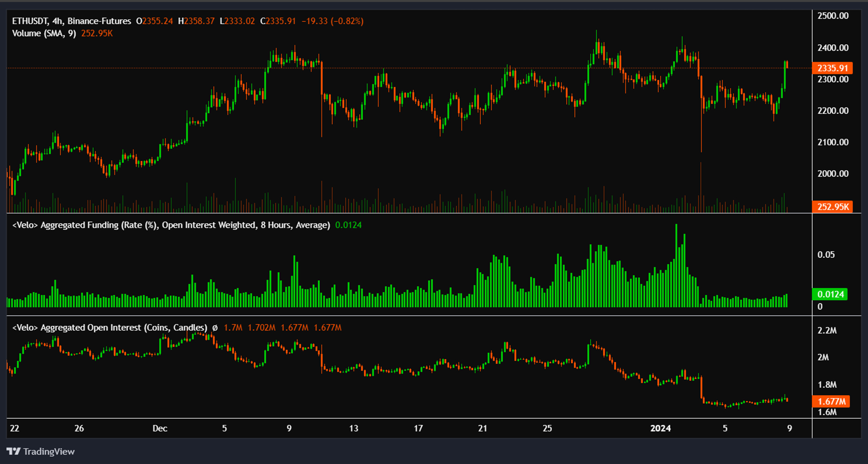Screen dimensions: 868x464
Task: Click the orange 1.677M open interest tag
Action: 831,401
